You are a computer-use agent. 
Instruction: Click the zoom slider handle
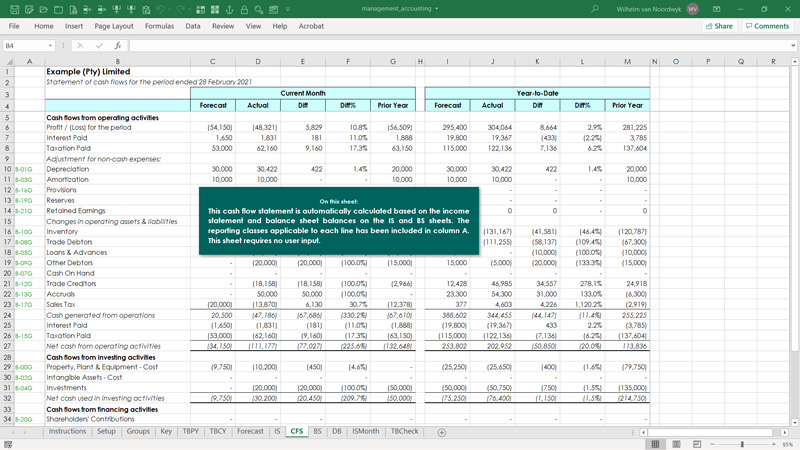coord(742,444)
